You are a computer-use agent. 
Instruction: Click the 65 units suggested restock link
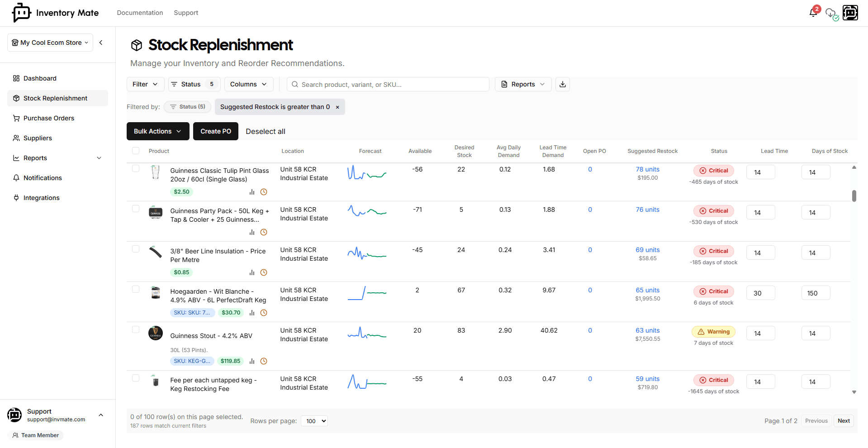coord(648,290)
